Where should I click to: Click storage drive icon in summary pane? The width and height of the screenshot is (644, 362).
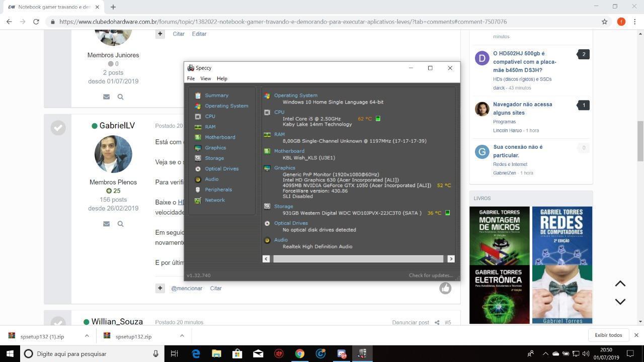tap(267, 206)
